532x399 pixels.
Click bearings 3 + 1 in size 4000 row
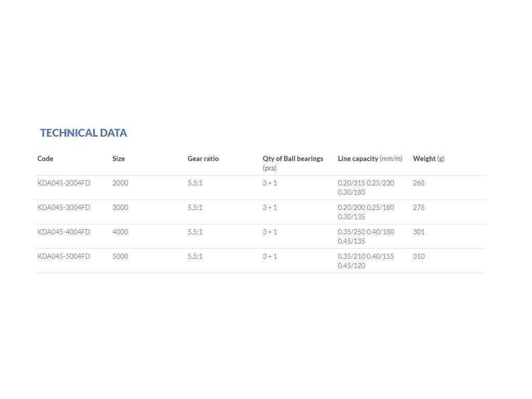[270, 232]
